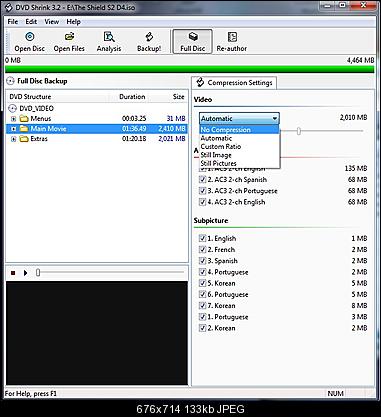Select the DVD_VIDEO root item
The height and width of the screenshot is (417, 381).
[36, 108]
